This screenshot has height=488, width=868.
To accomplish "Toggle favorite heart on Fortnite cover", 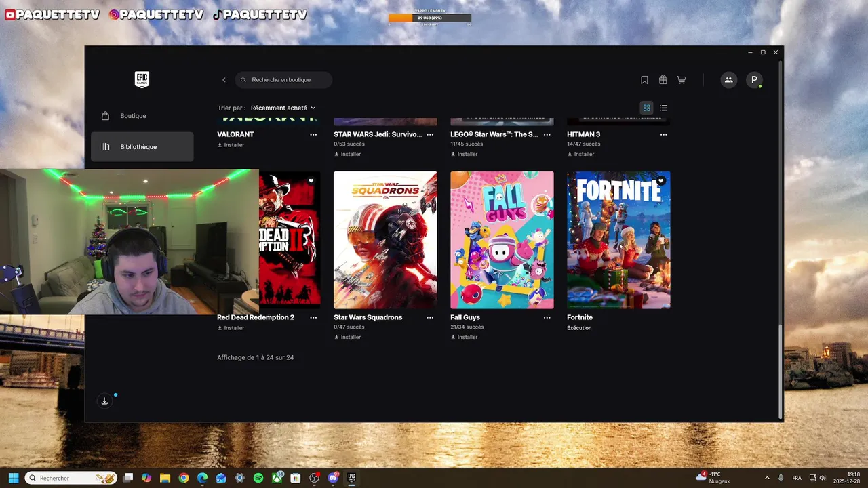I will [661, 181].
